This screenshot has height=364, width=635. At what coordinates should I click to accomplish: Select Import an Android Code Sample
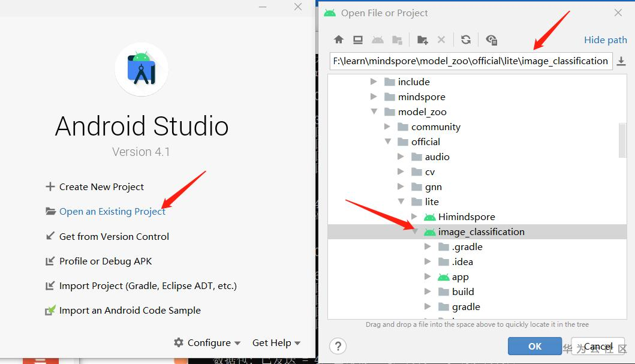point(130,311)
